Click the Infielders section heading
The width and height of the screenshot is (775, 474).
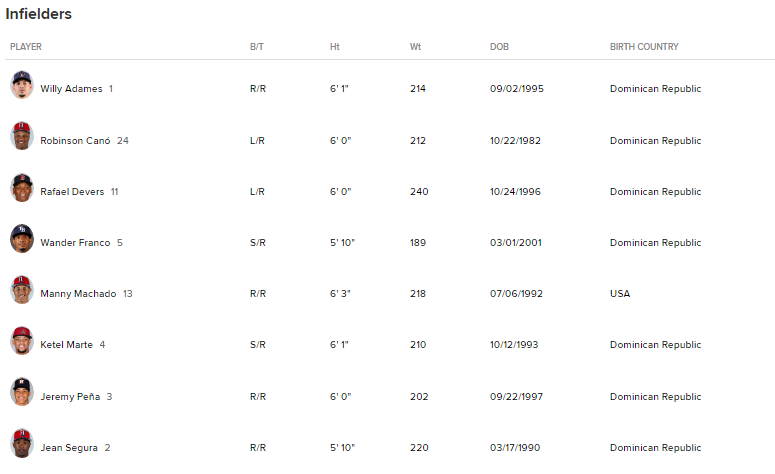39,14
